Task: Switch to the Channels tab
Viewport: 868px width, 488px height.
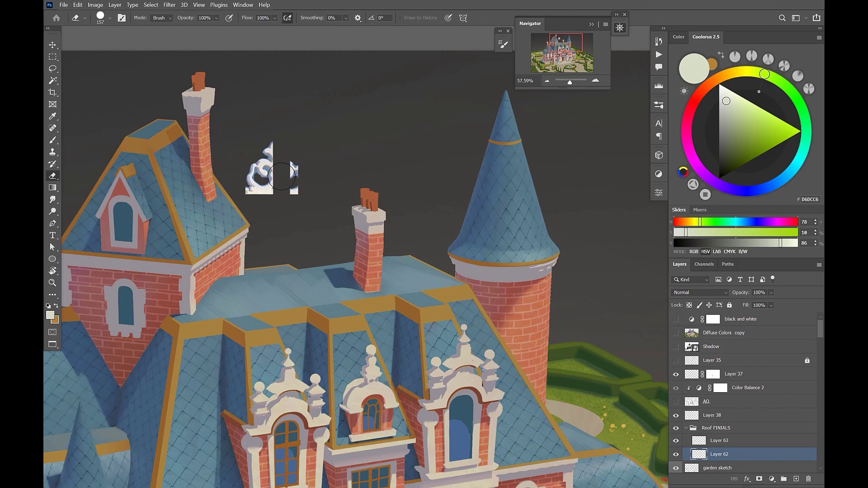Action: (x=704, y=264)
